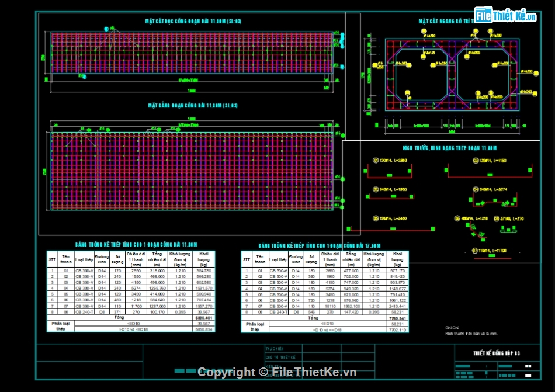The height and width of the screenshot is (392, 555).
Task: Click cell '702.000' in 17.69M table
Action: click(x=352, y=277)
